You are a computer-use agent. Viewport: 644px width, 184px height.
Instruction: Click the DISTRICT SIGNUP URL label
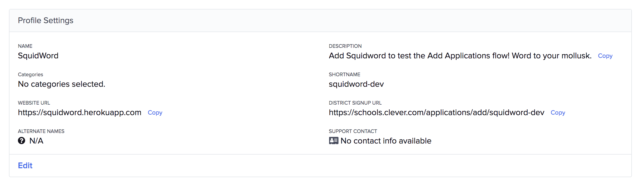pos(355,103)
